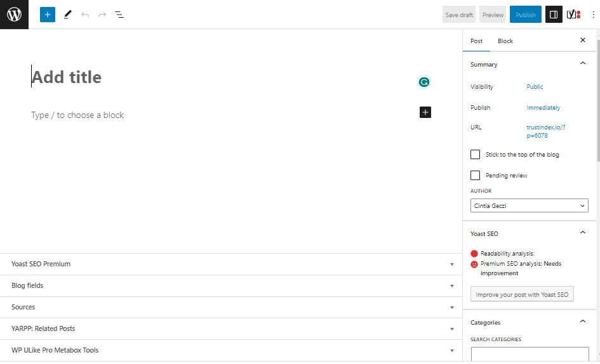Click the green Grammarly icon
The image size is (600, 364).
[x=424, y=82]
